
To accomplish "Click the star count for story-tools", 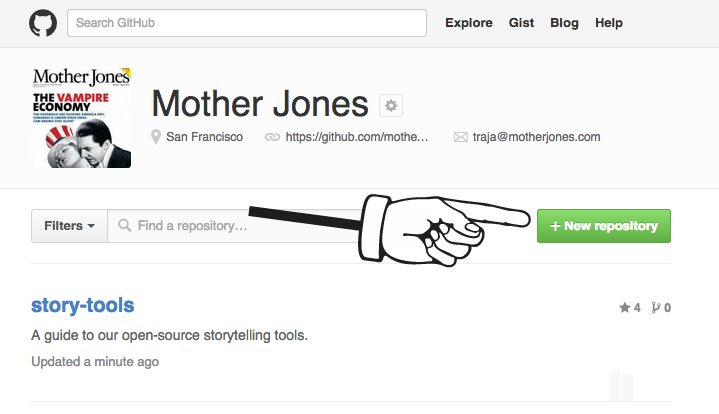I will (x=630, y=308).
